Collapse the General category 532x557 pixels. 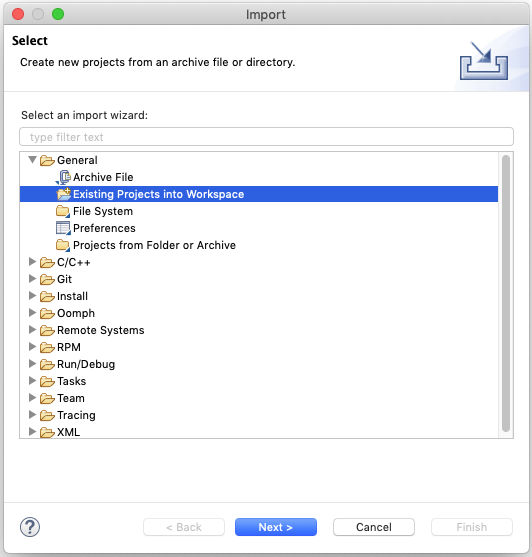32,160
